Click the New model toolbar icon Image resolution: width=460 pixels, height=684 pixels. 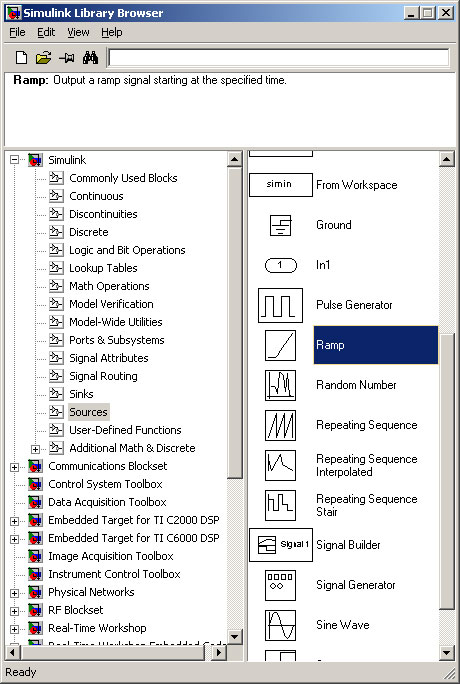point(21,58)
